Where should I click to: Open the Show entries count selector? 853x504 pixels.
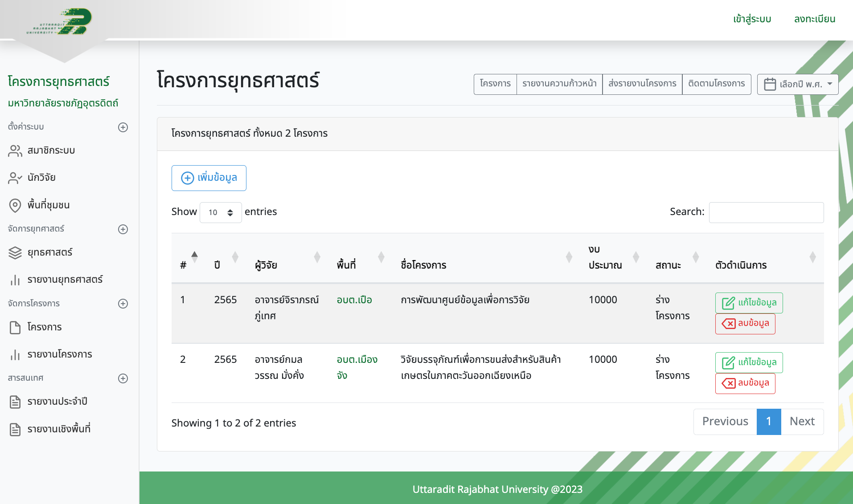coord(221,212)
